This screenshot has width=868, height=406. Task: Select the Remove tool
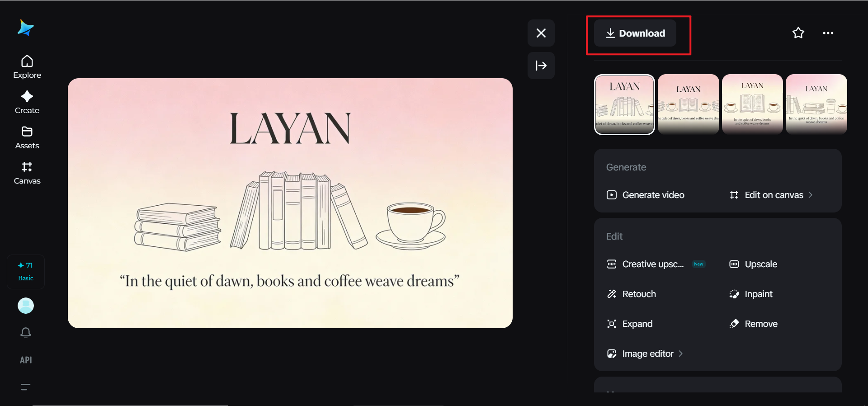[x=754, y=324]
